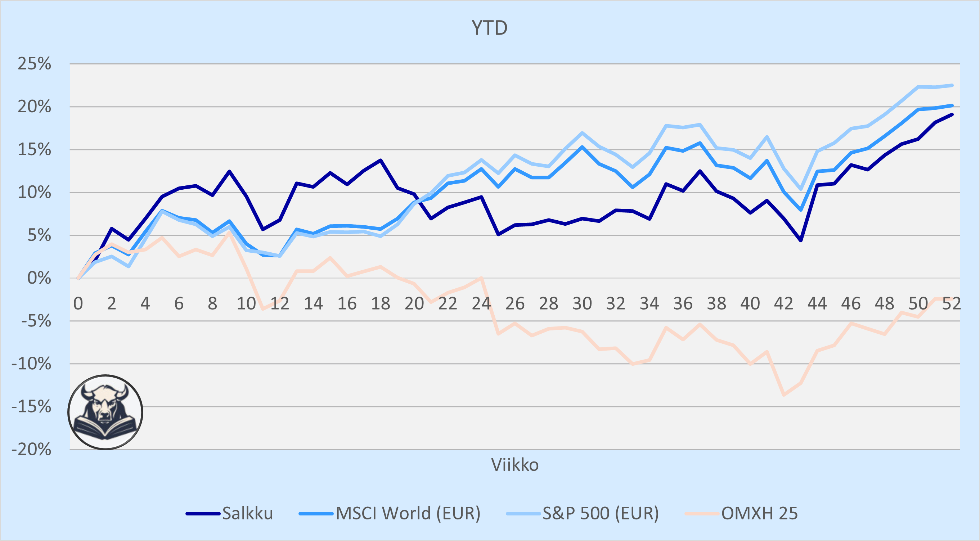The height and width of the screenshot is (541, 980).
Task: Click the 25% vertical axis label
Action: 34,64
